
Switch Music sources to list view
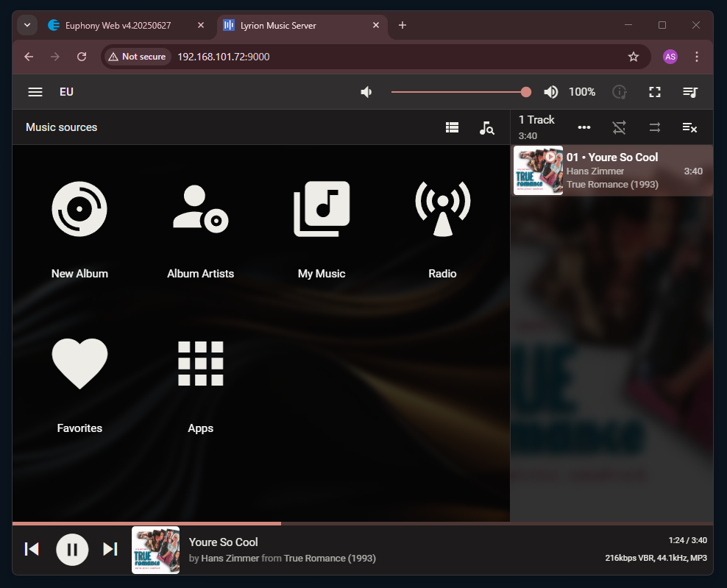452,127
